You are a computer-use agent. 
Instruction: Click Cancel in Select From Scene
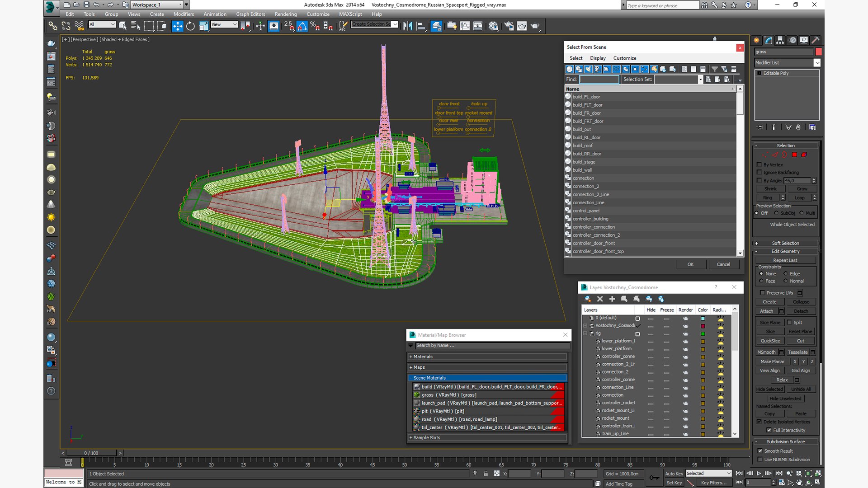coord(723,264)
